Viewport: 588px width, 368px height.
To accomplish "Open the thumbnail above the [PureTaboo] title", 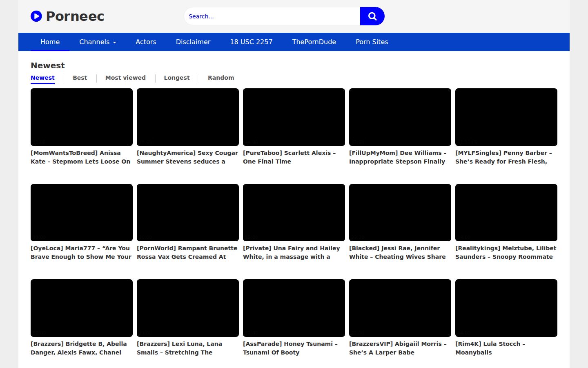I will point(294,117).
